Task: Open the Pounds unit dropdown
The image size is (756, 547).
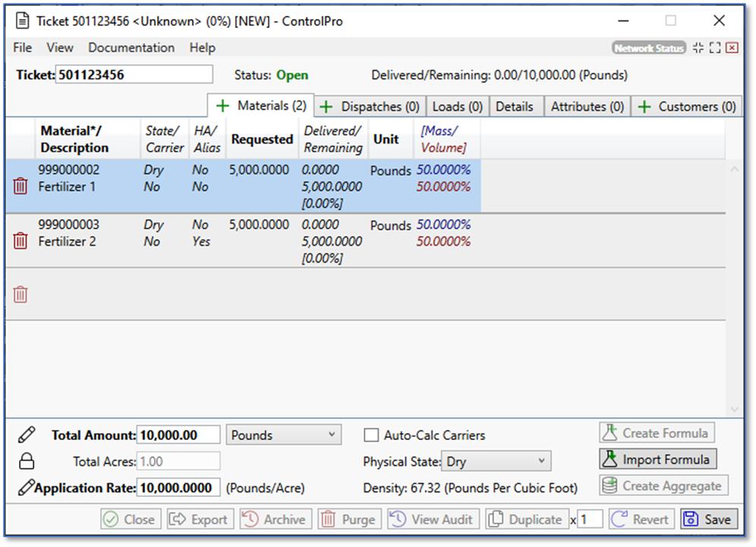Action: pyautogui.click(x=284, y=435)
